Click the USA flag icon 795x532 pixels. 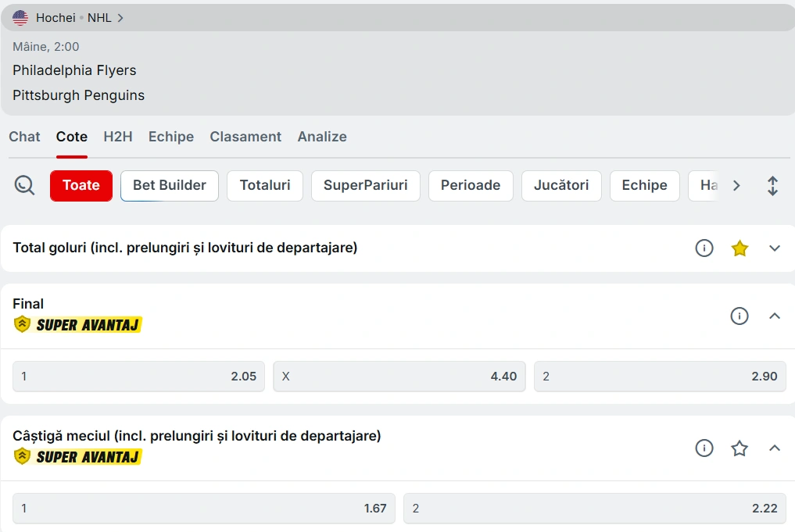click(20, 17)
